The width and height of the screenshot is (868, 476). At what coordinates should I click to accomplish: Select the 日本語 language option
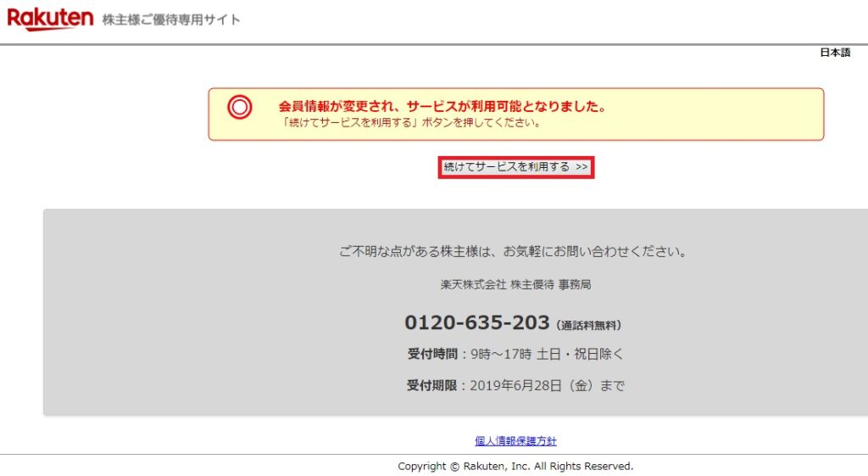click(835, 53)
